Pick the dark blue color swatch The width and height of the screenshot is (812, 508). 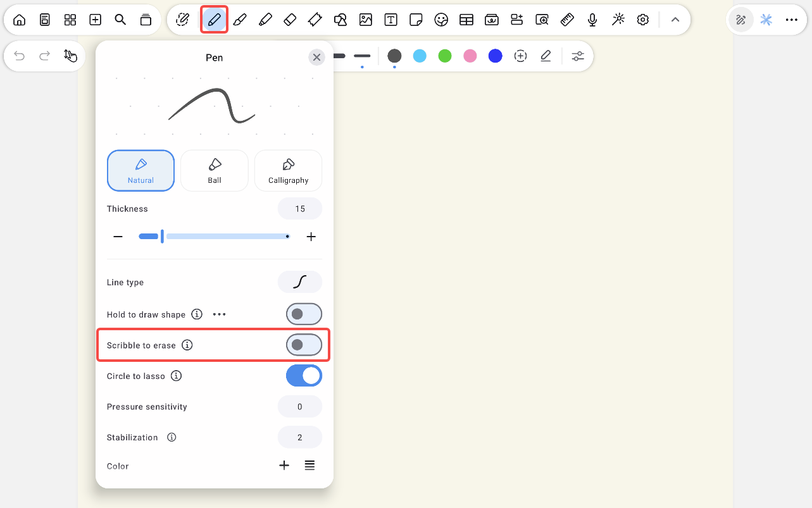tap(496, 56)
